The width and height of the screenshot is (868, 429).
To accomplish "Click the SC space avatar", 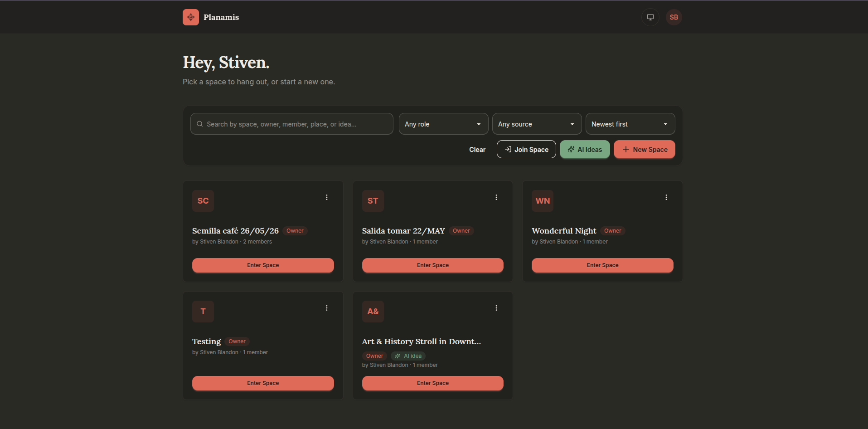I will pos(203,201).
